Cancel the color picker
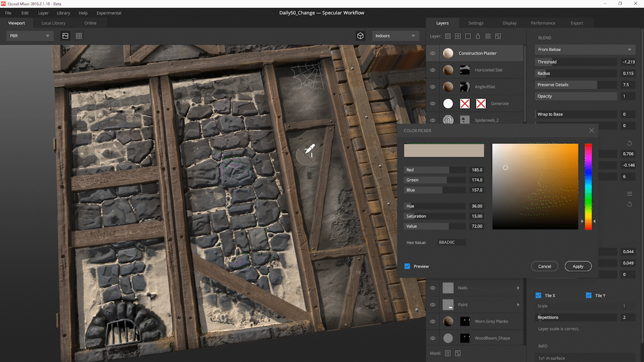Viewport: 644px width, 362px height. 544,266
